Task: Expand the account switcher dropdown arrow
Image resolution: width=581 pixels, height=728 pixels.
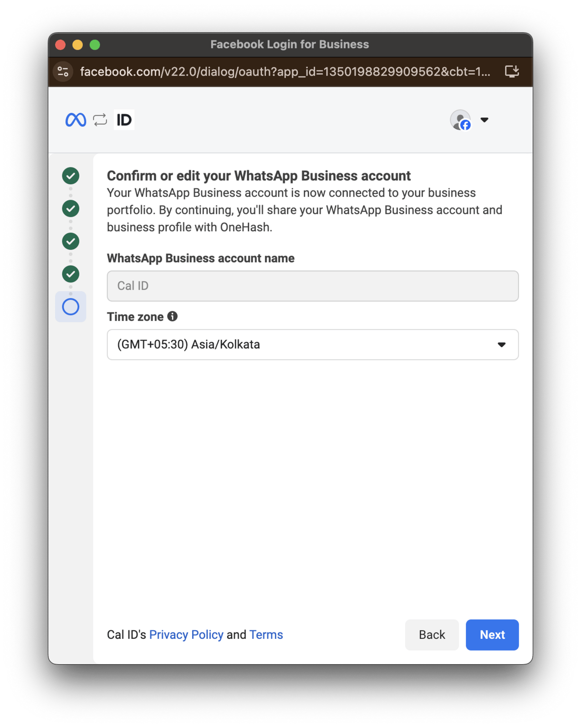Action: (x=484, y=120)
